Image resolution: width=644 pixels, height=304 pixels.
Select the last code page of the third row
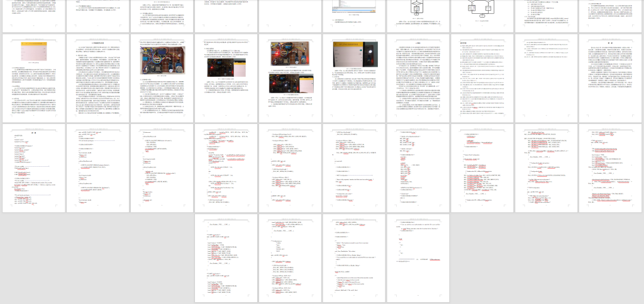tap(611, 167)
